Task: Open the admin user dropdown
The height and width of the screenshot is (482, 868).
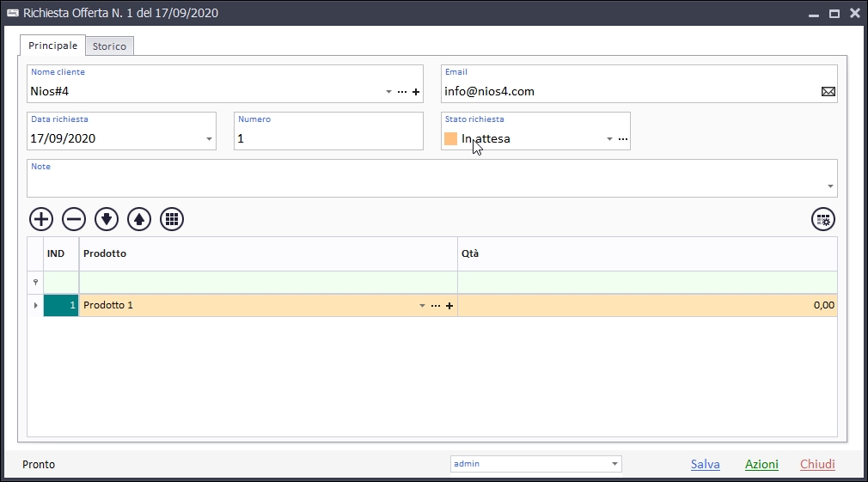Action: (x=614, y=464)
